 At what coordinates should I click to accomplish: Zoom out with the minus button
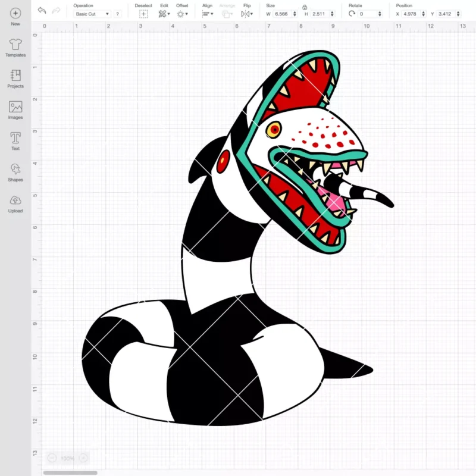(x=52, y=458)
